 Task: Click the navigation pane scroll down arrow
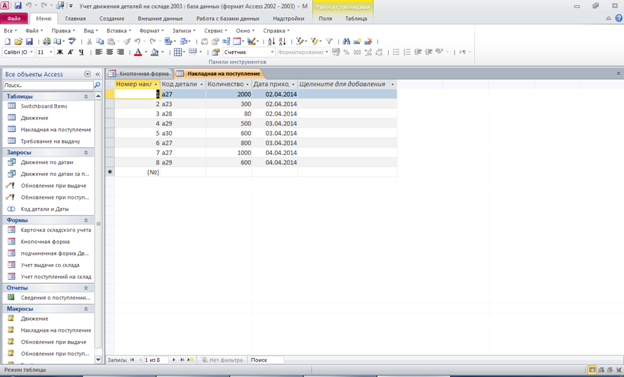[98, 359]
